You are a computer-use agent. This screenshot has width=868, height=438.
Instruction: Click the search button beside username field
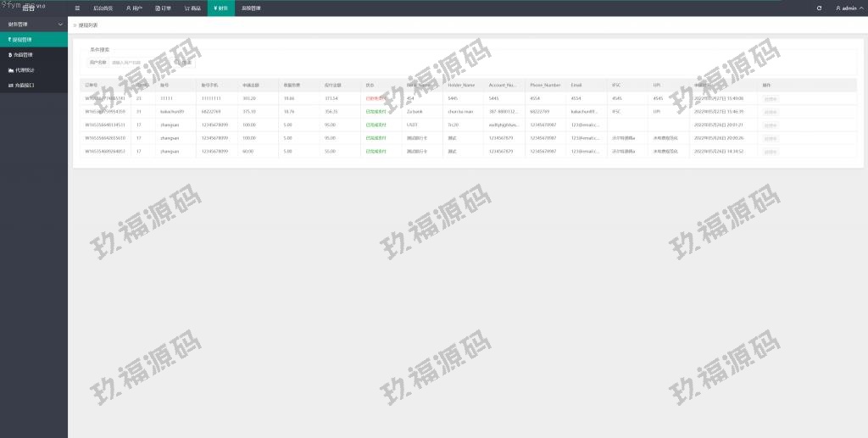coord(184,62)
